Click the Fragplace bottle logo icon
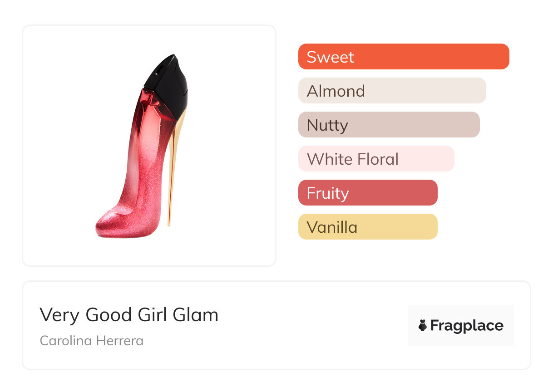 coord(423,326)
